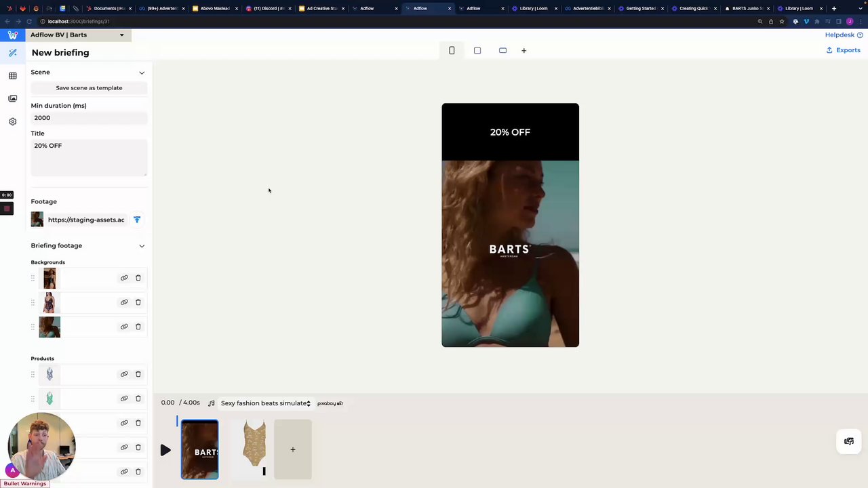Click the bookmark star in the address bar
This screenshot has width=868, height=488.
click(782, 22)
